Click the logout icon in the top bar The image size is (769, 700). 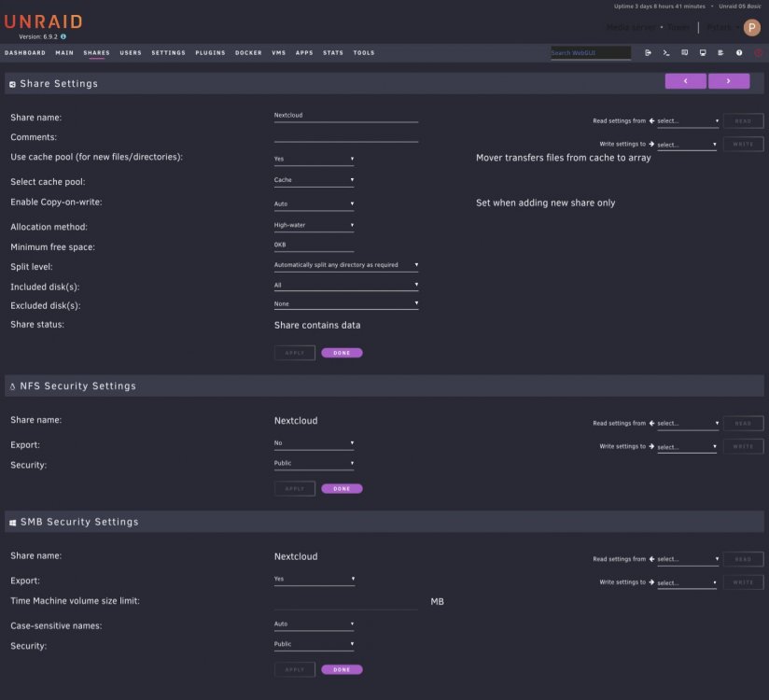pyautogui.click(x=648, y=52)
